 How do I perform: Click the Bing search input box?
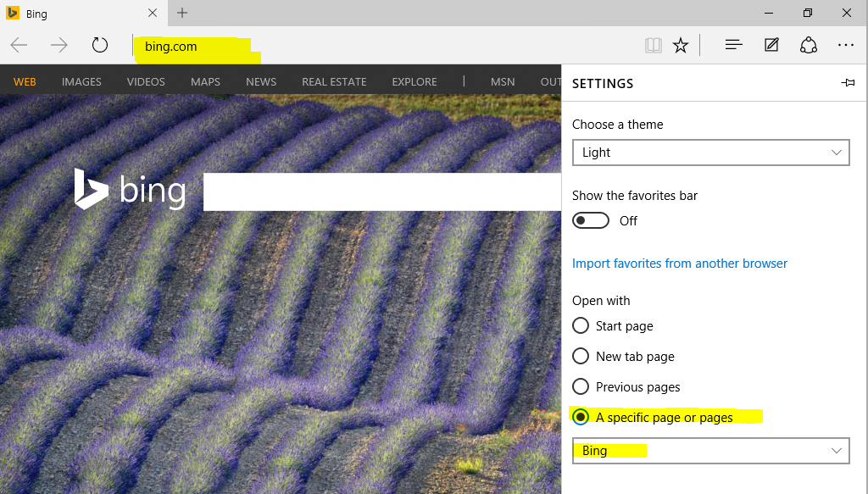coord(382,192)
